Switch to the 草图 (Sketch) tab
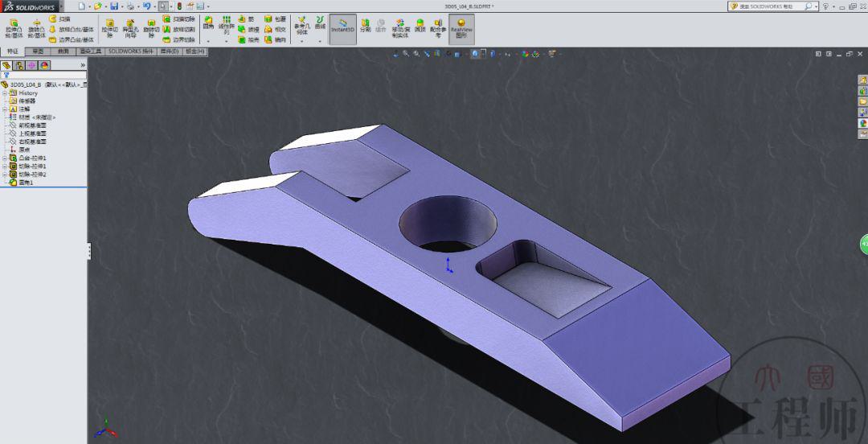The width and height of the screenshot is (868, 444). point(38,51)
